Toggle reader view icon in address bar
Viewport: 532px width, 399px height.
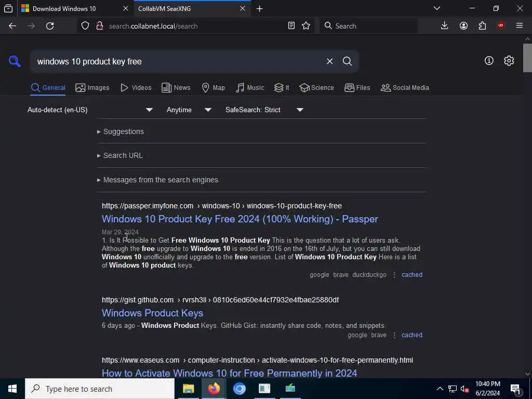(291, 26)
